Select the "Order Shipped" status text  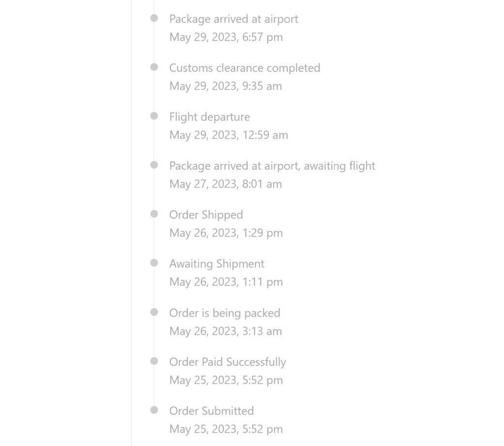(206, 215)
